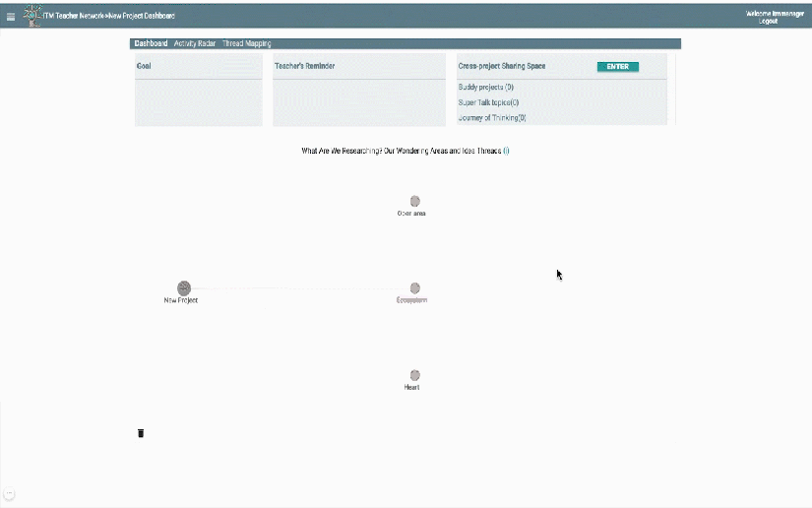Open the Super Talk topics link
This screenshot has width=812, height=508.
tap(488, 102)
